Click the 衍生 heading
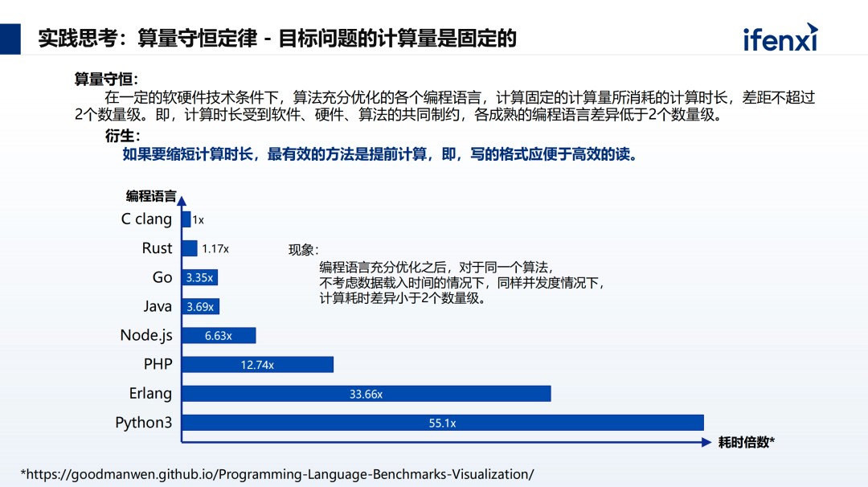Viewport: 868px width, 487px height. pyautogui.click(x=123, y=136)
